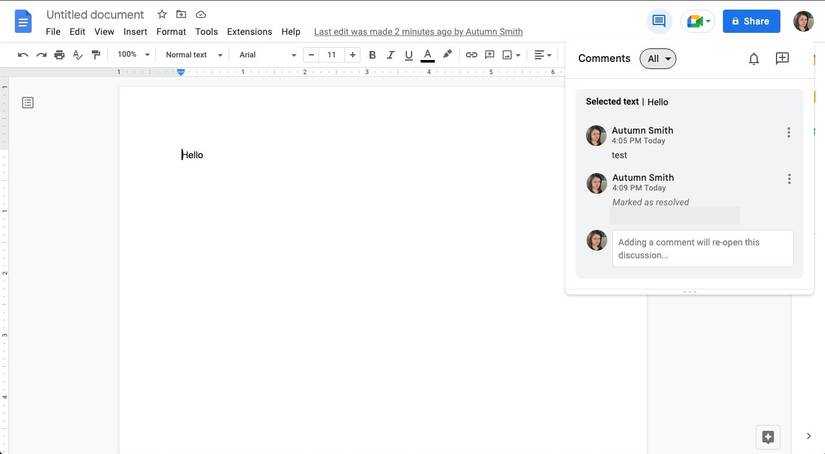Toggle italic formatting
Screen dimensions: 825x454
coord(390,55)
